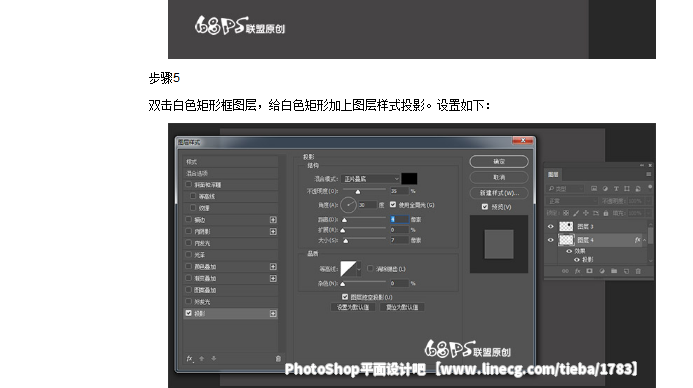
Task: Click the plus icon beside 内阴影
Action: pyautogui.click(x=273, y=232)
